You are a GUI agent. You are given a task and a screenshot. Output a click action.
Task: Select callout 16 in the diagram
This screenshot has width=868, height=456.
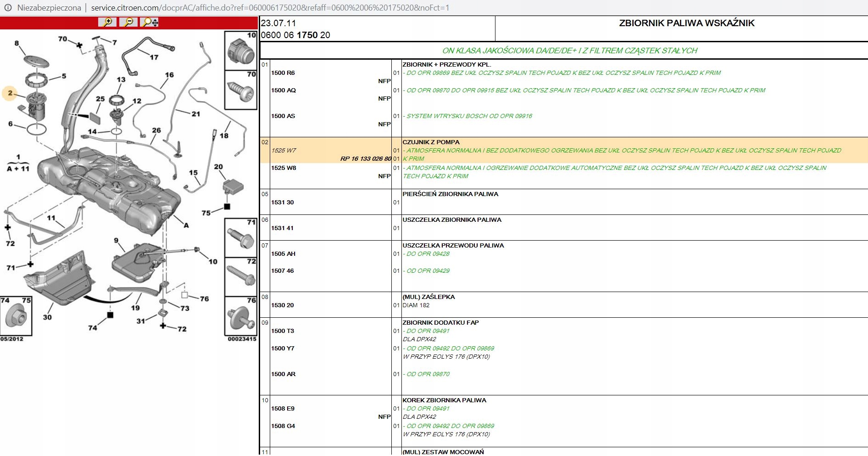[x=169, y=75]
